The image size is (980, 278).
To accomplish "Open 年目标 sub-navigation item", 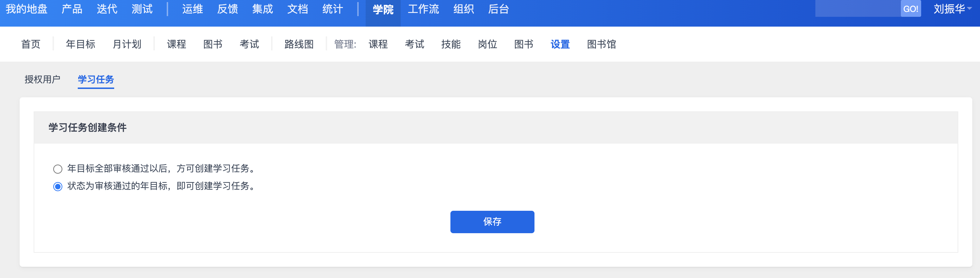I will coord(80,44).
